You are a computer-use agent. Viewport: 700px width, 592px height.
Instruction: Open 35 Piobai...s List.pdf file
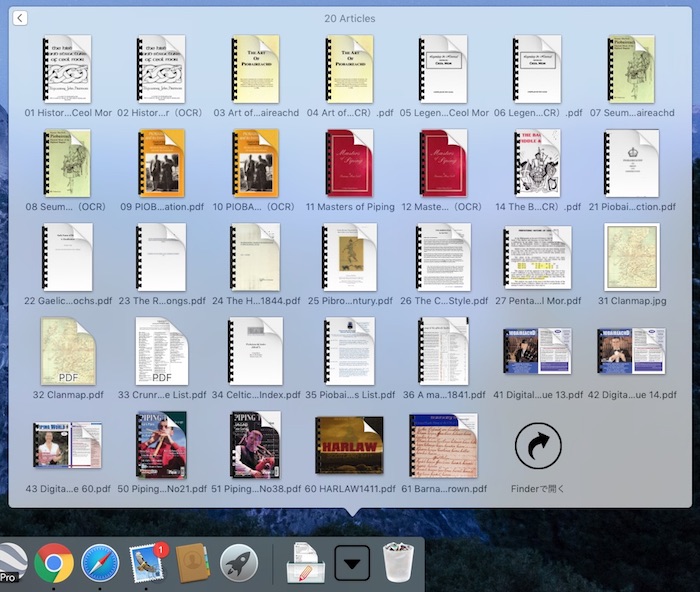coord(349,351)
